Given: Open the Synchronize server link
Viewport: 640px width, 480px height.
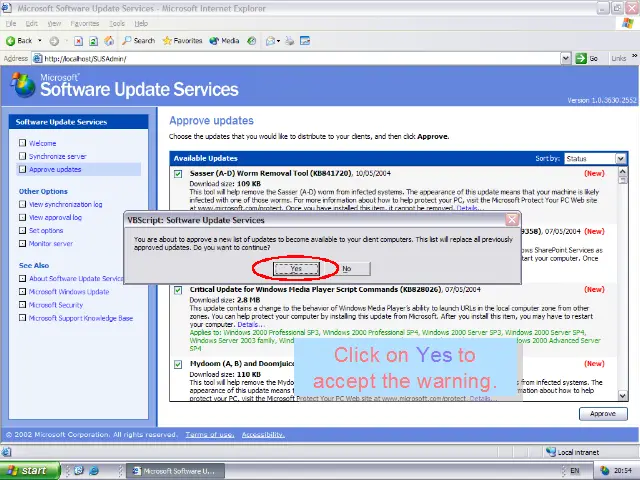Looking at the screenshot, I should (58, 156).
